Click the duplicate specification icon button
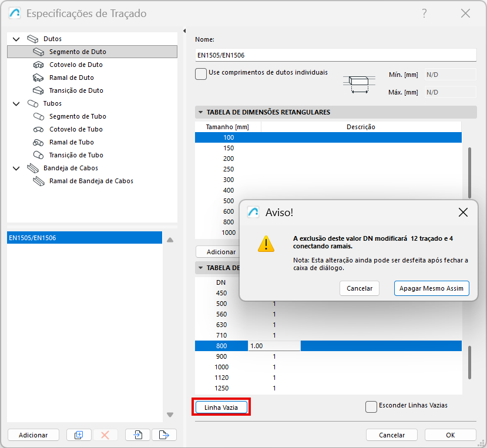487x448 pixels. (x=79, y=435)
